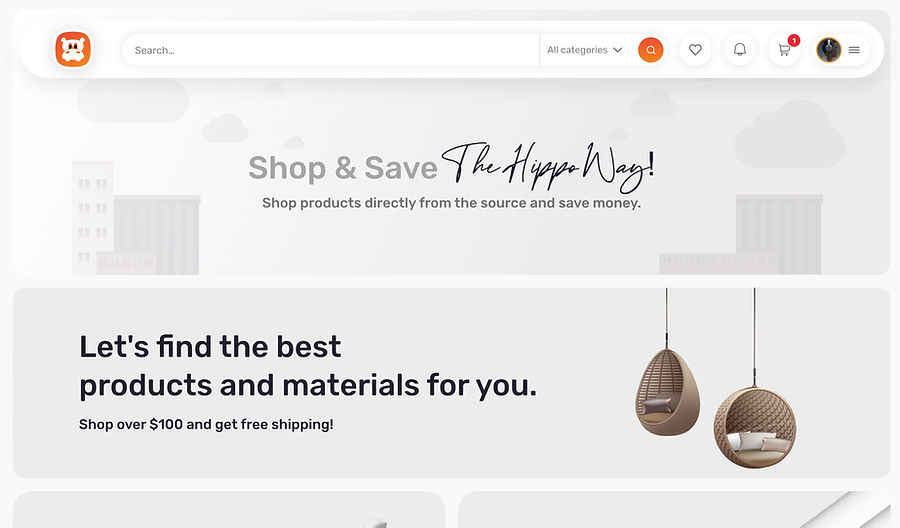Screen dimensions: 900x528
Task: Click the 'Shop over $100' free shipping text
Action: tap(206, 424)
